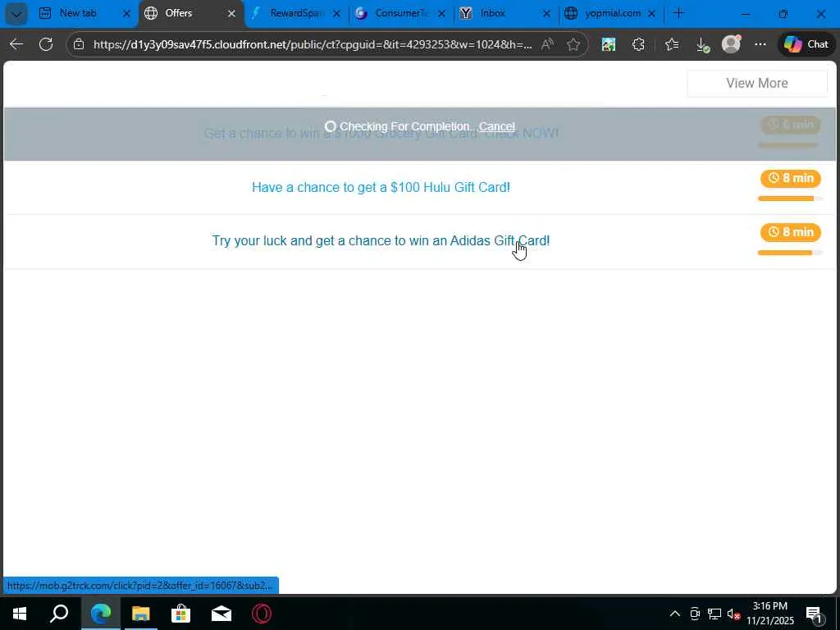Open the Adidas Gift Card offer
This screenshot has width=840, height=630.
[x=381, y=240]
